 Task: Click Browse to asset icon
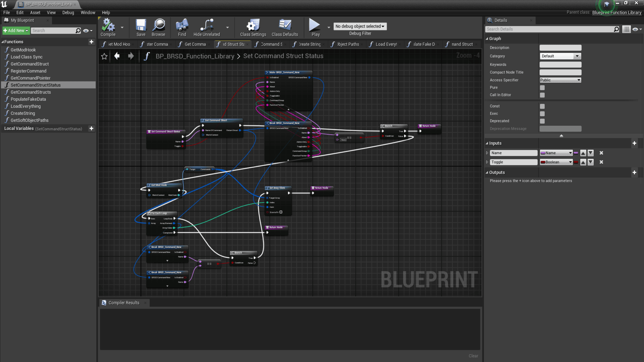point(158,25)
